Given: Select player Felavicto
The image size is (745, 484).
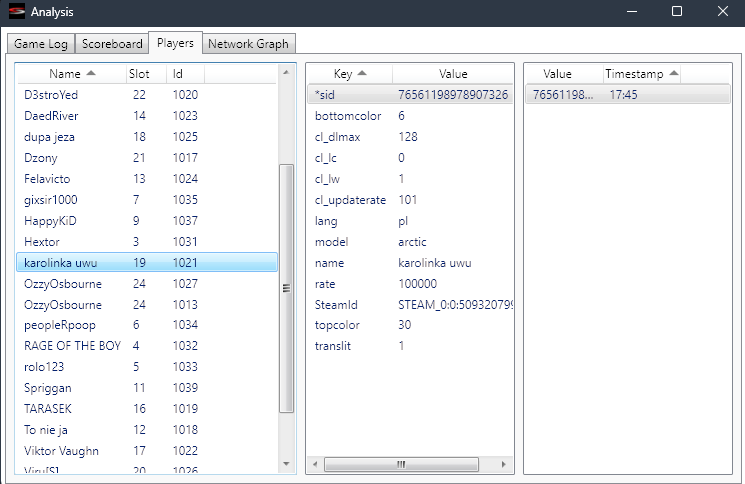Looking at the screenshot, I should tap(147, 179).
